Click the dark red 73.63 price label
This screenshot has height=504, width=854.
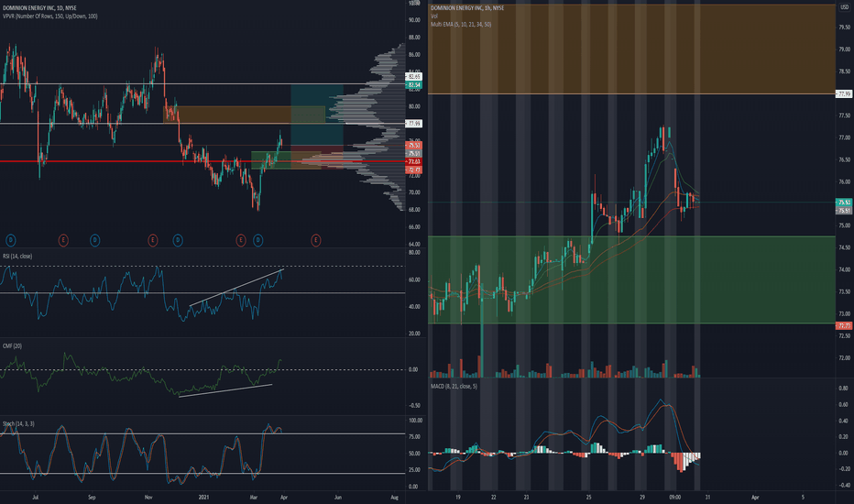coord(414,162)
